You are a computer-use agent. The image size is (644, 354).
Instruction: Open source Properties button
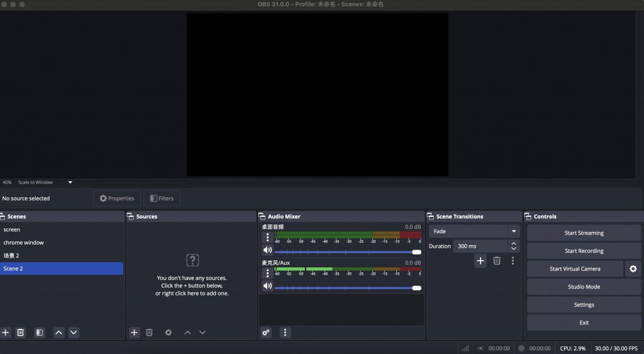tap(117, 198)
